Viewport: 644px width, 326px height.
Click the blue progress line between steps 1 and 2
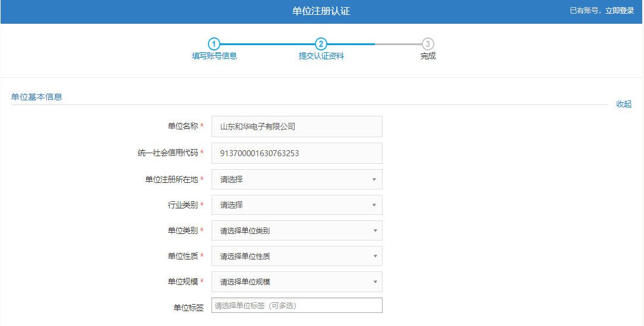[267, 44]
